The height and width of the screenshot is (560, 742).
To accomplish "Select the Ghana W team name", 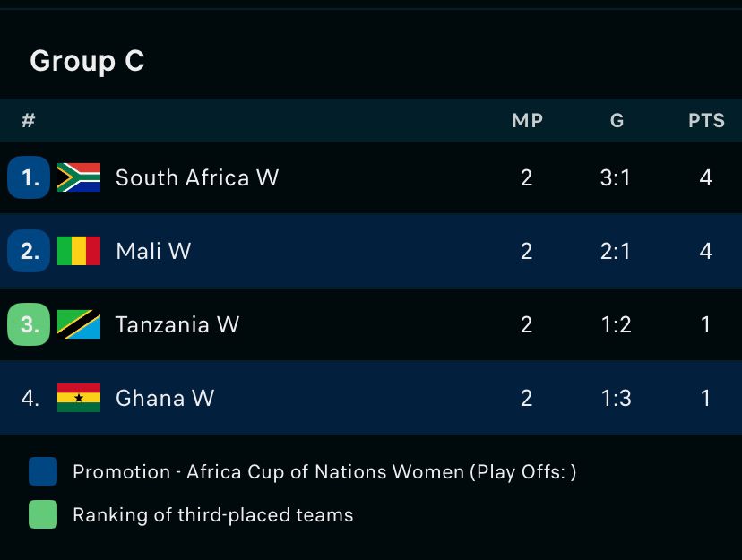I will pos(165,398).
